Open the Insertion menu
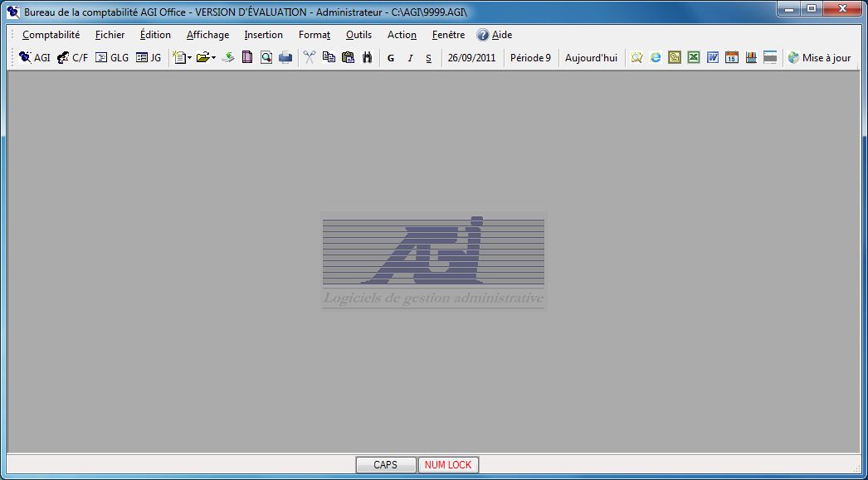 [264, 35]
